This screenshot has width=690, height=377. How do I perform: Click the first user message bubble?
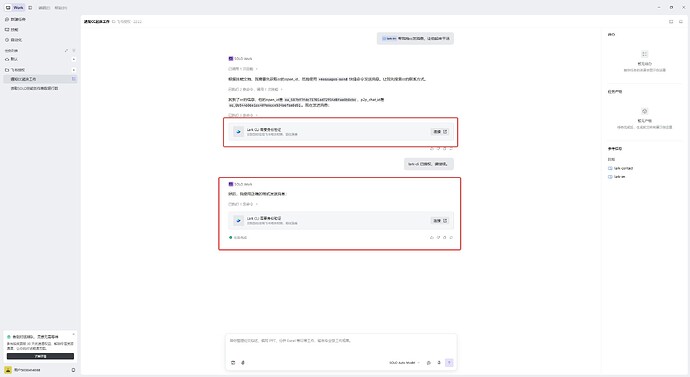(415, 38)
